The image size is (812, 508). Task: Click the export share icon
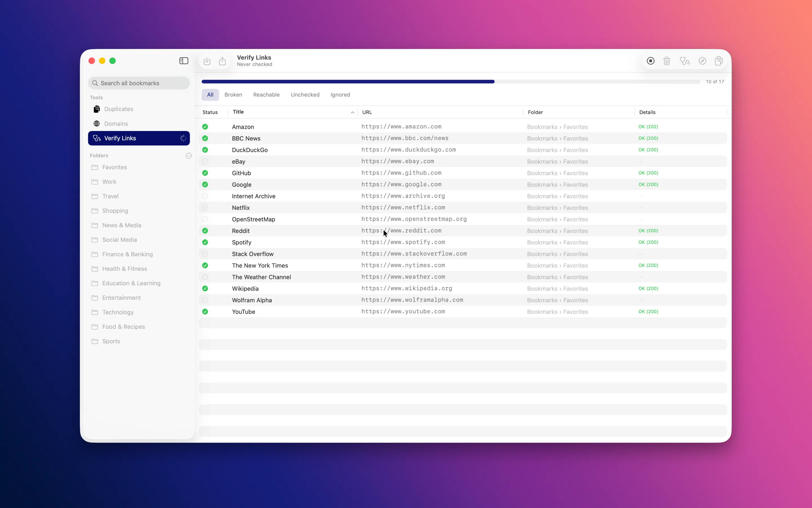coord(222,61)
